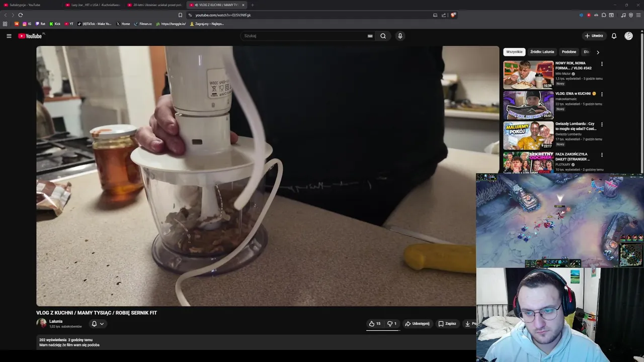Open new tab with plus icon
Screen dimensions: 644x362
coord(253,5)
